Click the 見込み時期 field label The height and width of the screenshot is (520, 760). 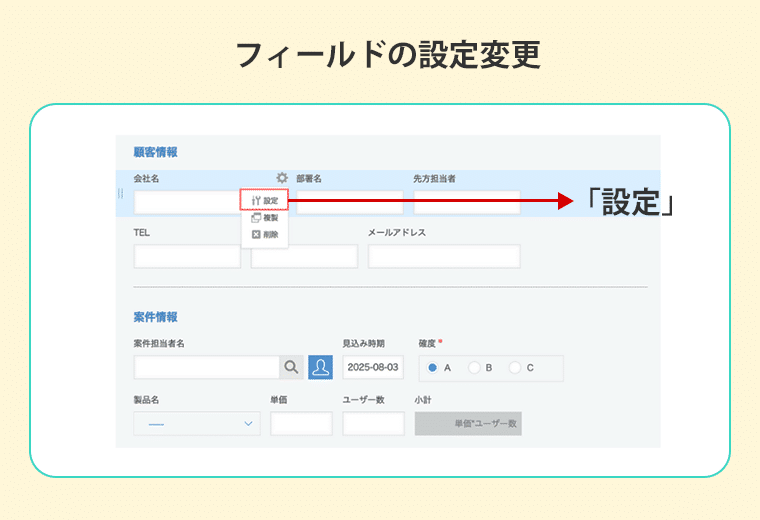pos(364,343)
